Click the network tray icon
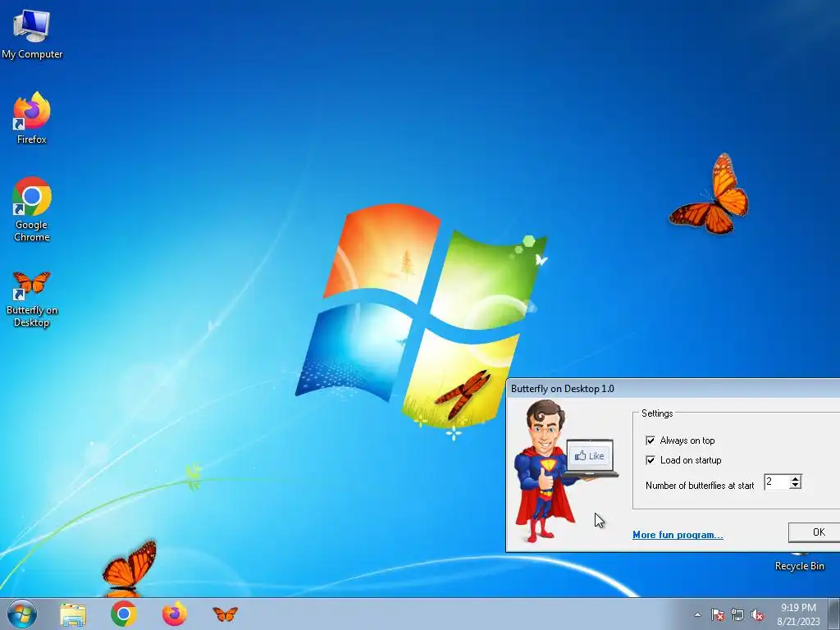This screenshot has height=630, width=840. (737, 614)
